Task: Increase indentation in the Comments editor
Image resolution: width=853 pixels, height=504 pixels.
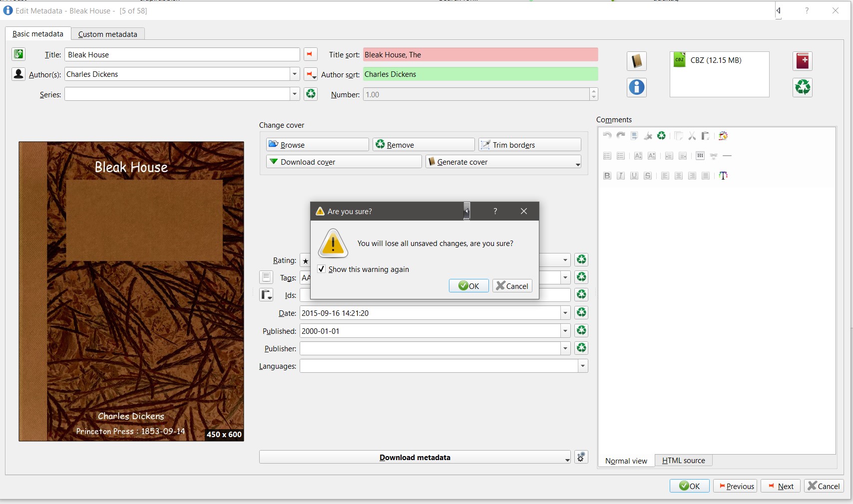Action: [669, 156]
